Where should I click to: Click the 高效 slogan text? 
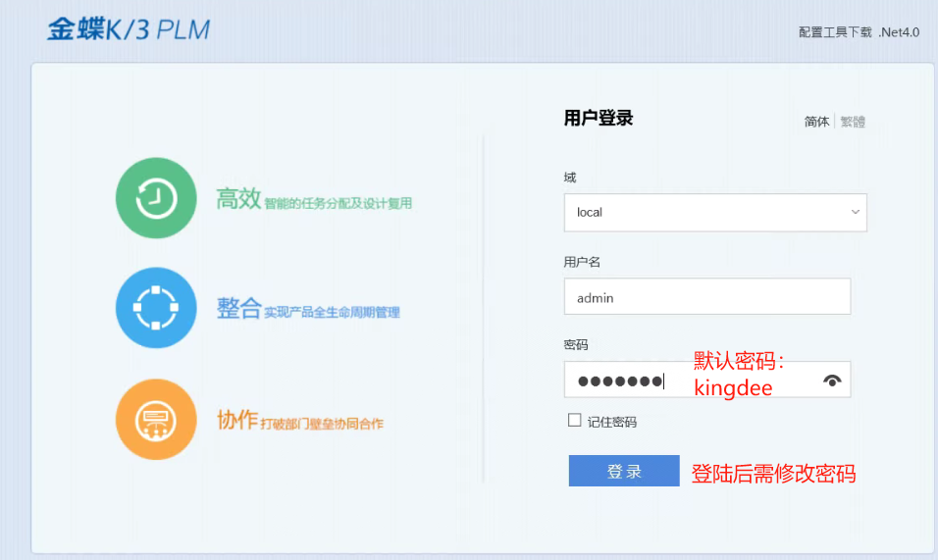tap(313, 199)
